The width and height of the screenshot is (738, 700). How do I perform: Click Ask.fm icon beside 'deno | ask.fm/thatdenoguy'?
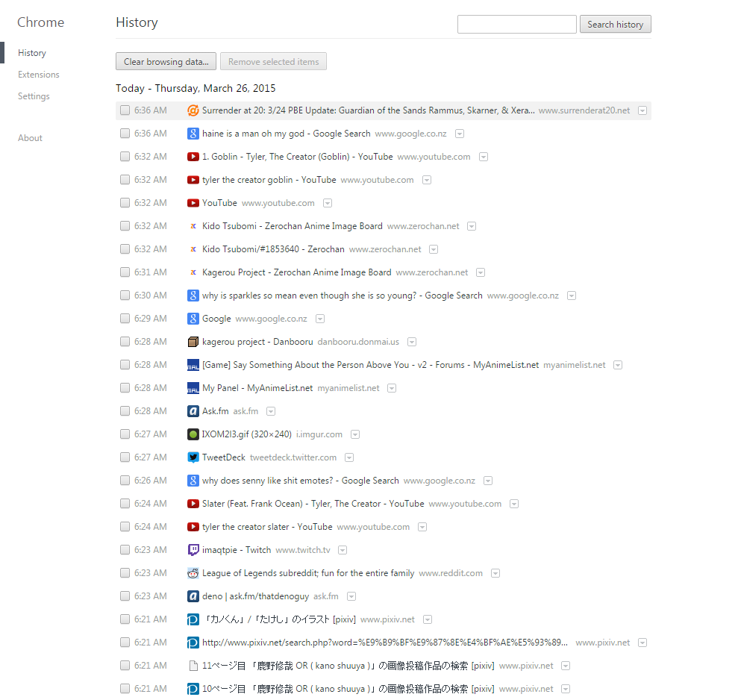pyautogui.click(x=193, y=596)
